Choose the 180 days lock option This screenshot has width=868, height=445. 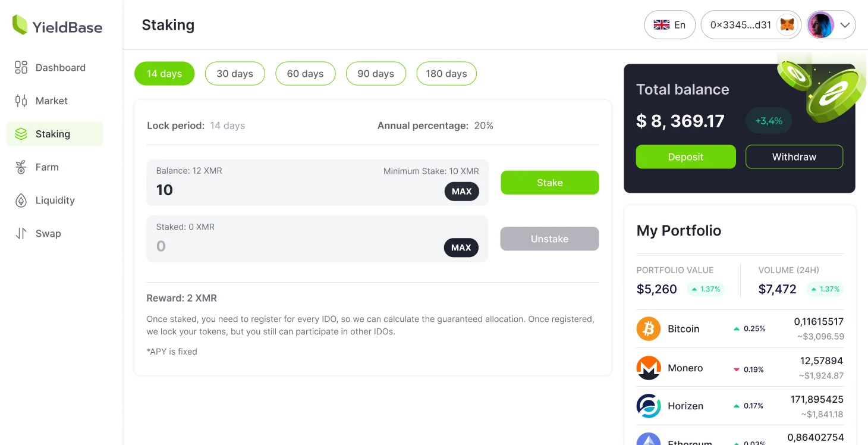pos(446,74)
